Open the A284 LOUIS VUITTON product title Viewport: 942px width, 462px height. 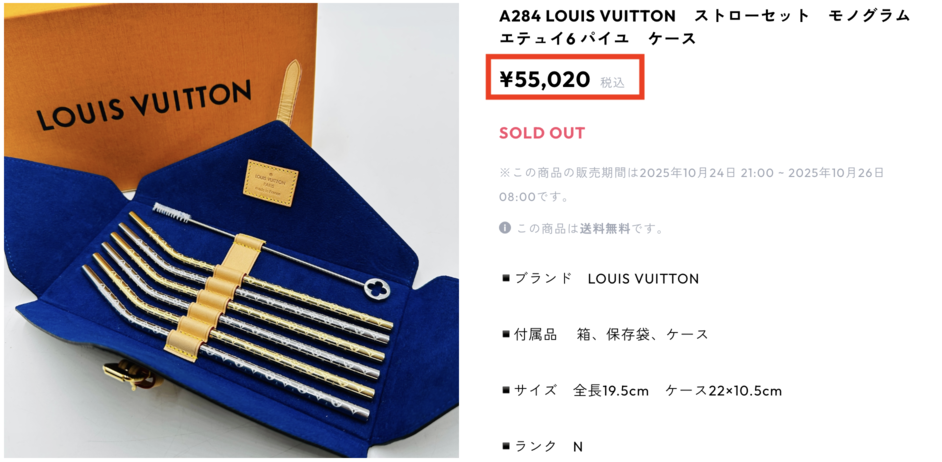point(705,27)
